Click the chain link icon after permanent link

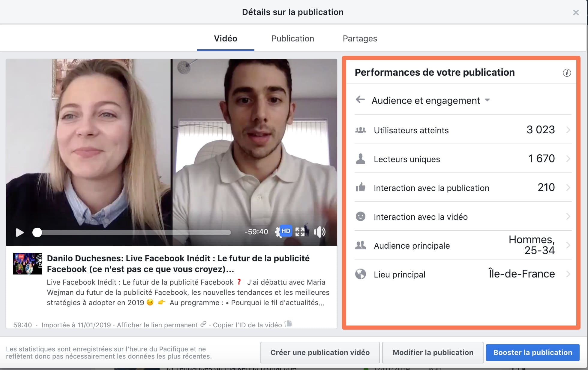(x=203, y=324)
